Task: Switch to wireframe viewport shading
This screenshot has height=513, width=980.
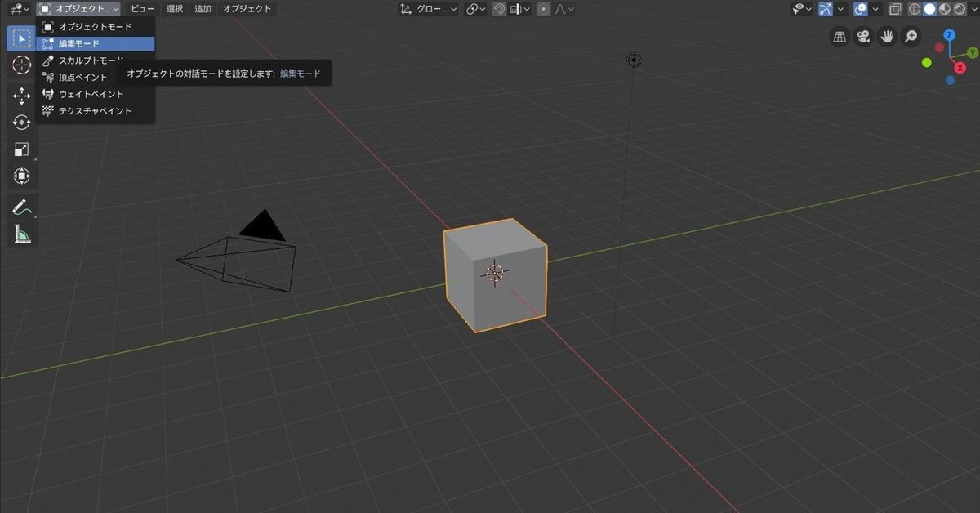Action: tap(915, 9)
